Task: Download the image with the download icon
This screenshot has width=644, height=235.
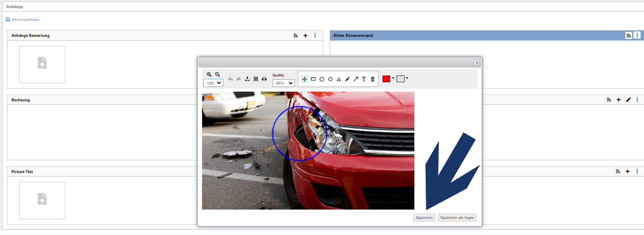Action: click(x=247, y=79)
